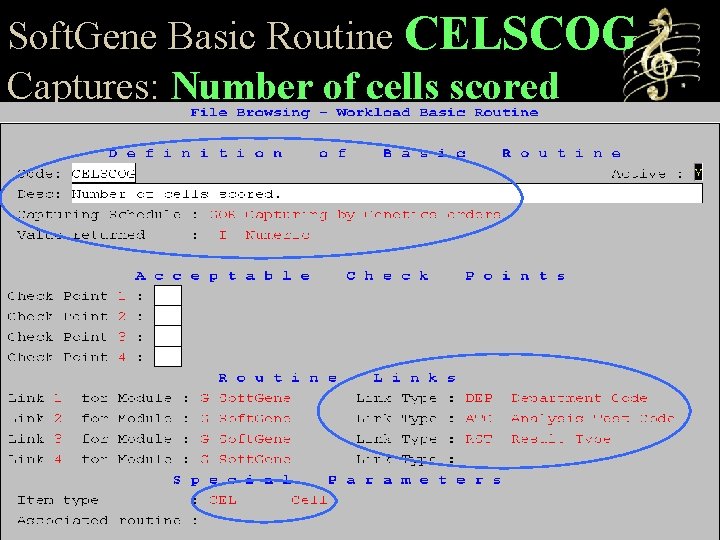Click the 'Definition of Basic Routine' heading
The height and width of the screenshot is (540, 720).
click(365, 153)
